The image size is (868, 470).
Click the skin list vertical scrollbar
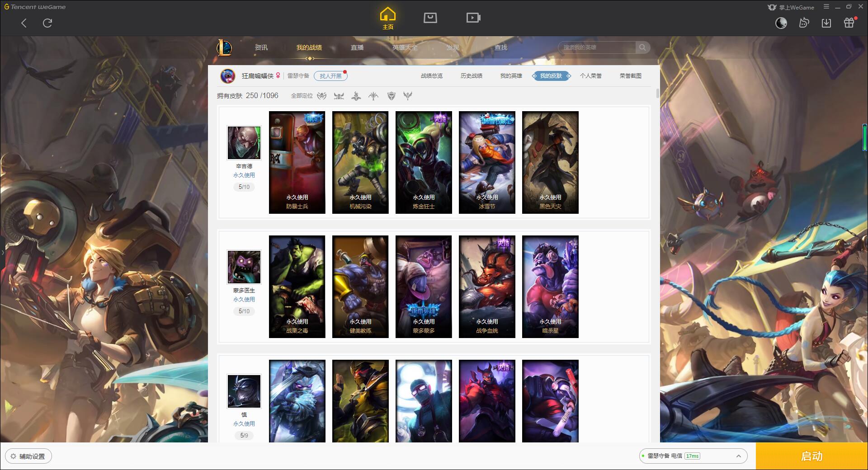pyautogui.click(x=657, y=93)
